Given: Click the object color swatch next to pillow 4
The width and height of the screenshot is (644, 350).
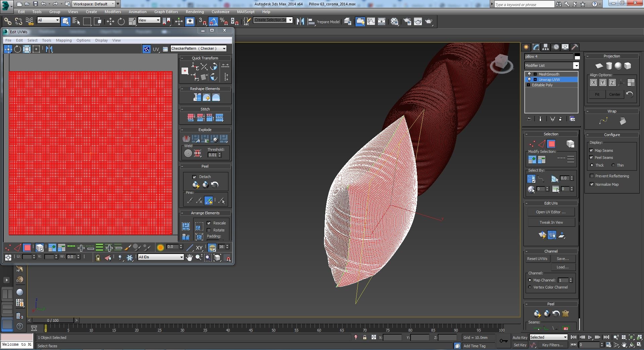Looking at the screenshot, I should (x=577, y=56).
